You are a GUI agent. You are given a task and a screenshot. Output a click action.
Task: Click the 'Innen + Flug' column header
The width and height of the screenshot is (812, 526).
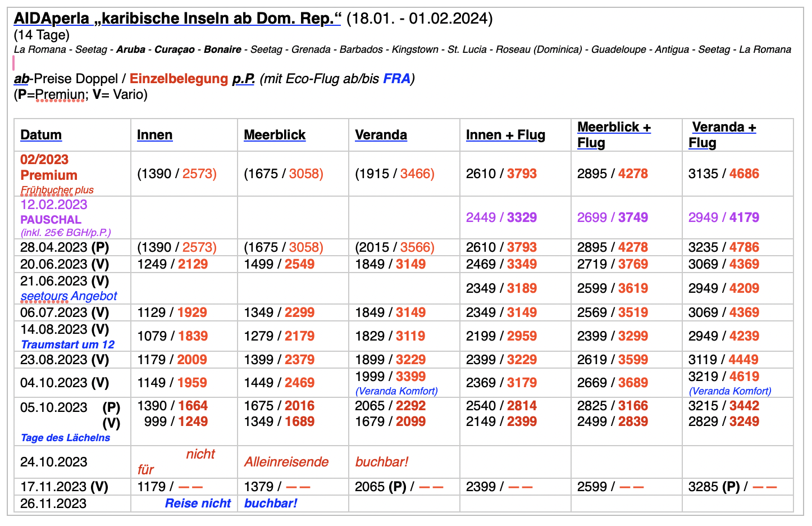pyautogui.click(x=505, y=135)
